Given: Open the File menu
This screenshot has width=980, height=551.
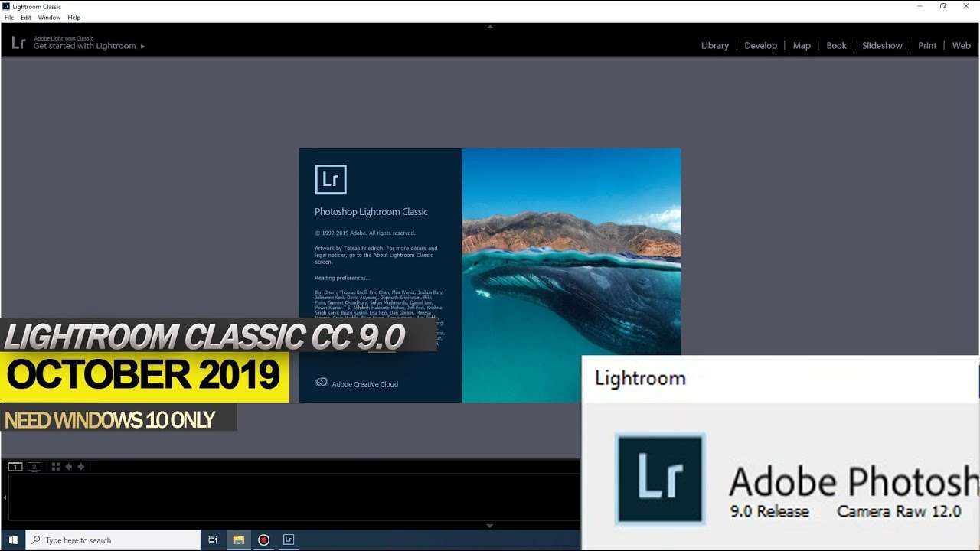Looking at the screenshot, I should coord(9,17).
